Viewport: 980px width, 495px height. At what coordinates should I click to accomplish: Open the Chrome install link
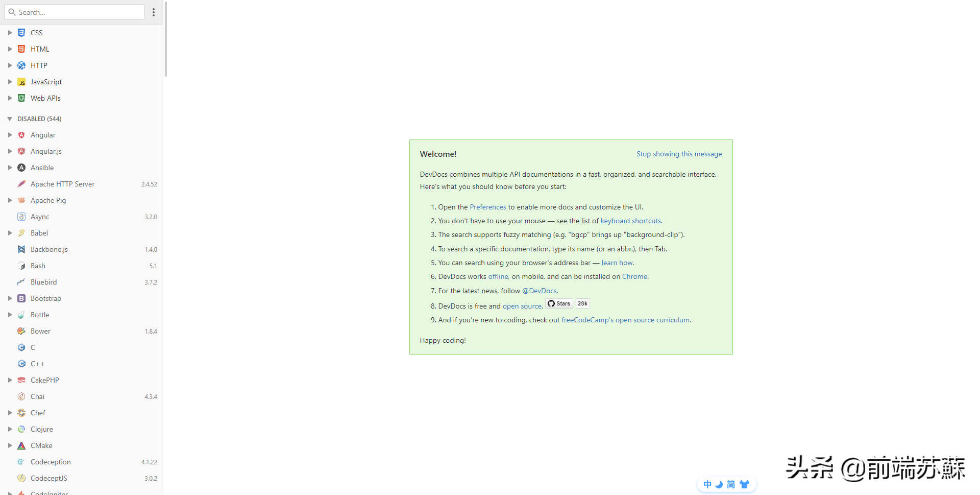(x=635, y=276)
